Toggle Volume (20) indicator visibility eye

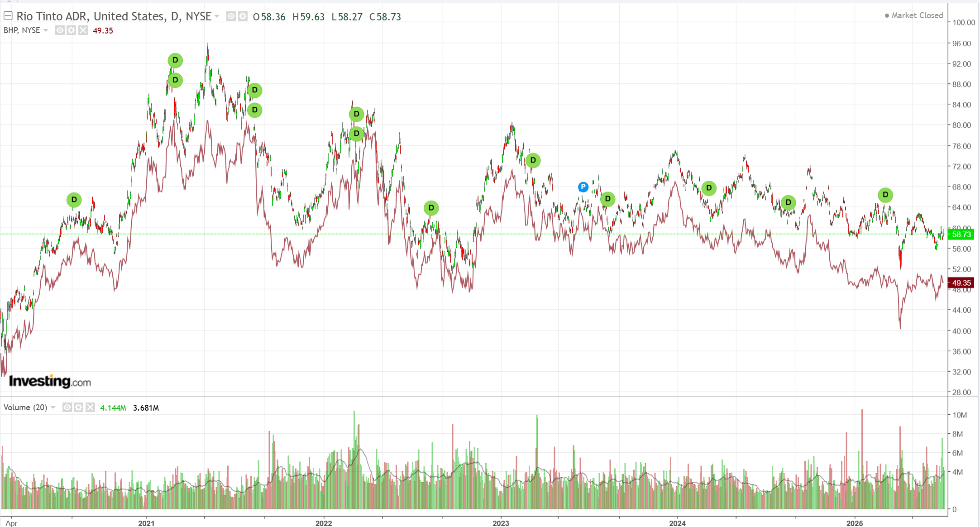click(x=67, y=407)
